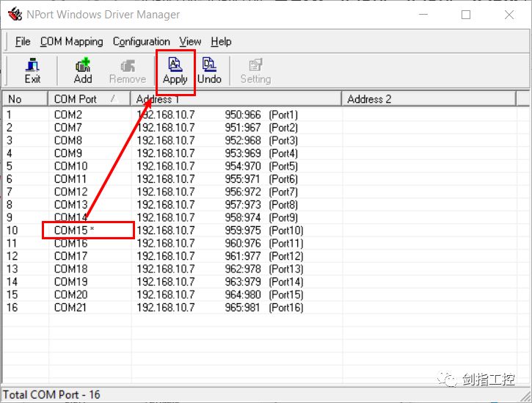
Task: Click the 952:968 (Port3) entry
Action: pos(261,140)
